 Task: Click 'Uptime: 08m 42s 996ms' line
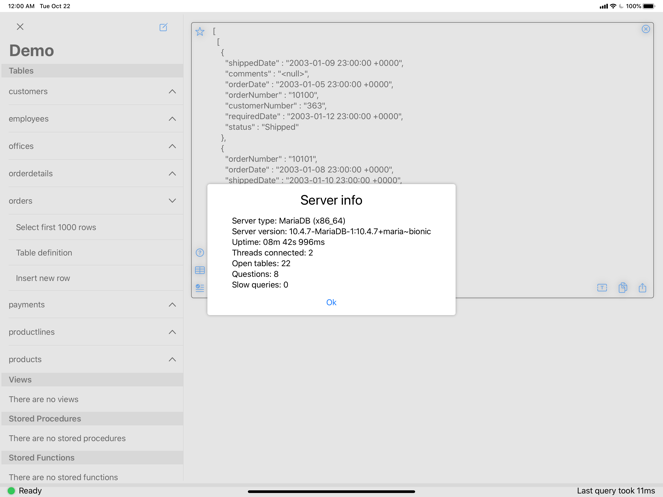pyautogui.click(x=278, y=242)
